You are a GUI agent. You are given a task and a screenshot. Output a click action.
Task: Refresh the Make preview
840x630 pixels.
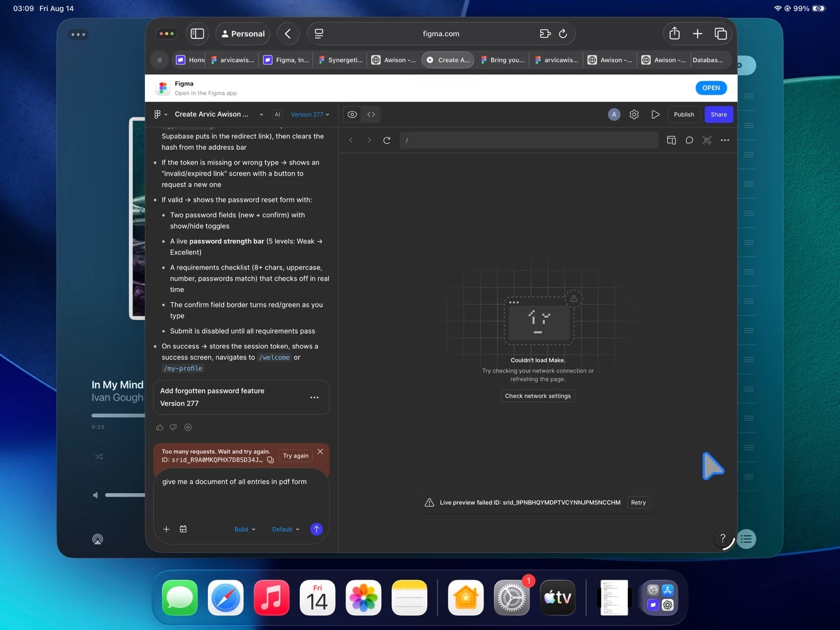click(387, 141)
